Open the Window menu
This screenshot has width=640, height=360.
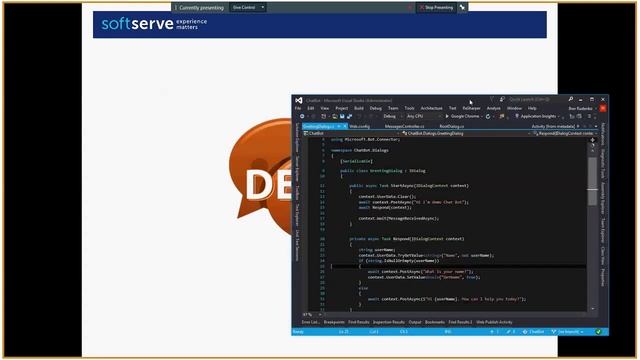click(514, 108)
